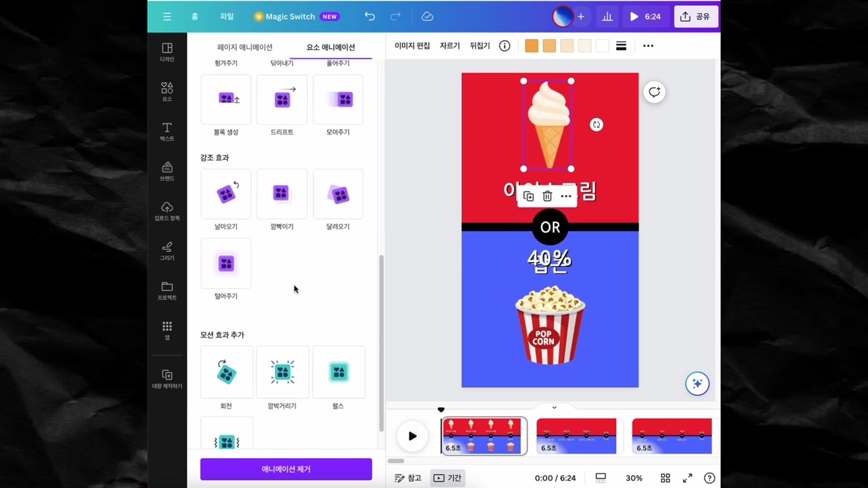The height and width of the screenshot is (488, 868).
Task: Switch to 페이지 애니메이션 tab
Action: [x=245, y=47]
